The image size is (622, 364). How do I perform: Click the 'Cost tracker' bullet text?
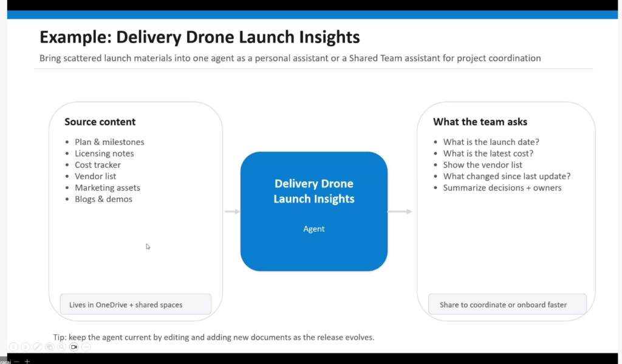click(x=98, y=165)
